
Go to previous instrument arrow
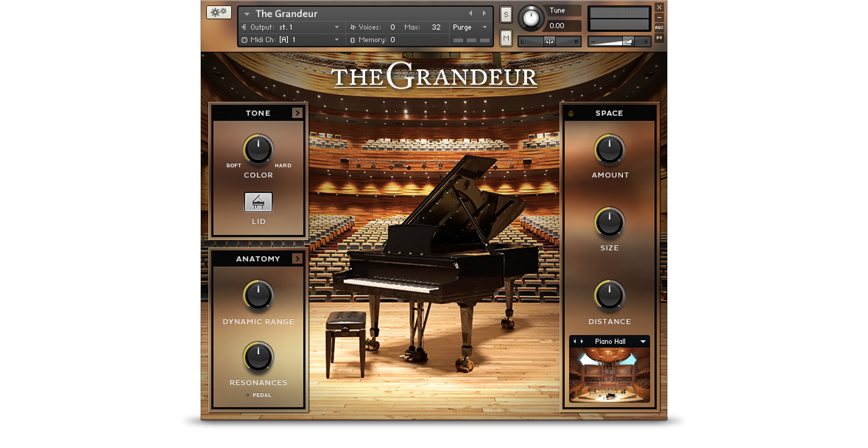(470, 14)
